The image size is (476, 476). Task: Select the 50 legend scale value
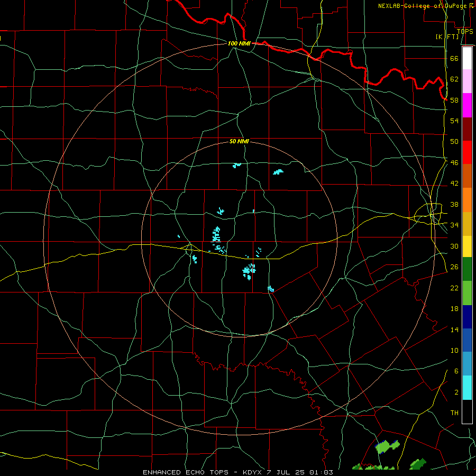[x=454, y=142]
